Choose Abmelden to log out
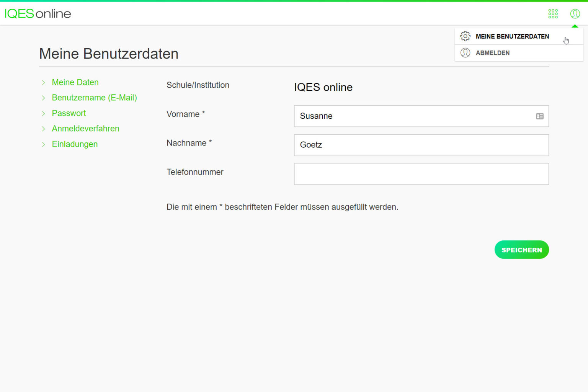The image size is (588, 392). click(493, 53)
